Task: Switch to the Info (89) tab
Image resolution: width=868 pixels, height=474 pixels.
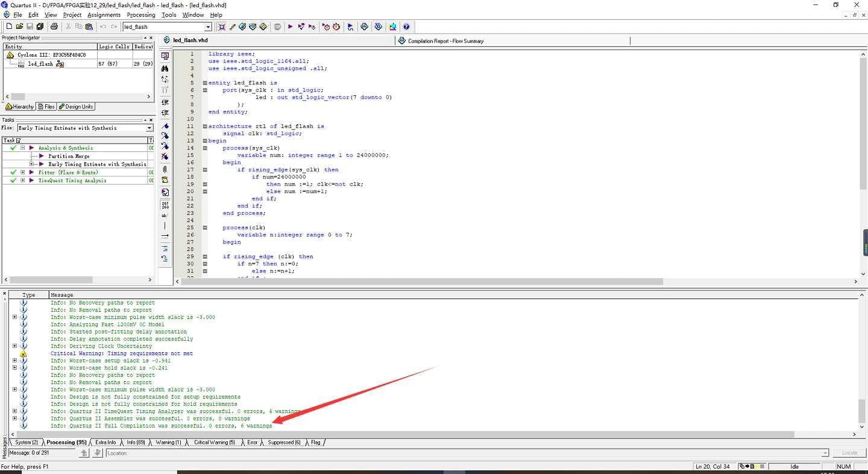Action: pos(135,443)
